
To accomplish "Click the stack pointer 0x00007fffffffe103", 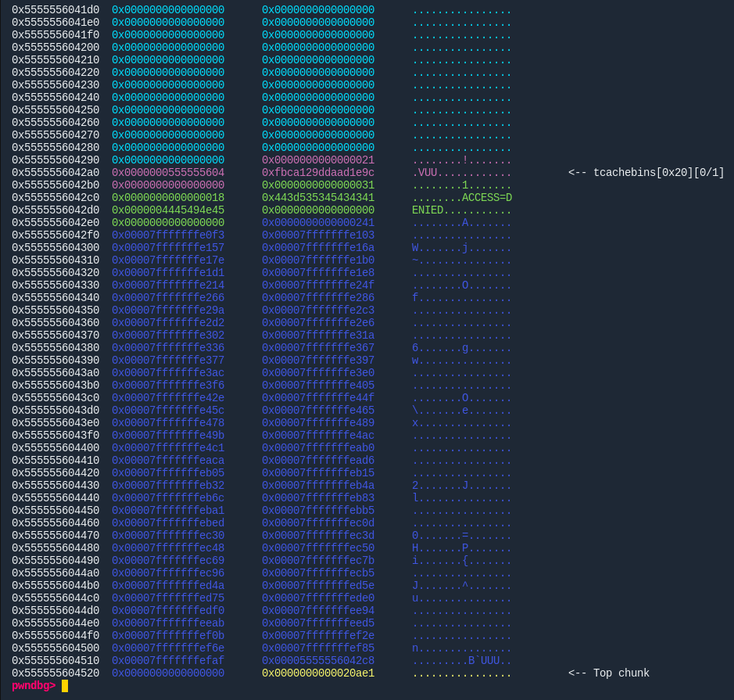I will 318,235.
